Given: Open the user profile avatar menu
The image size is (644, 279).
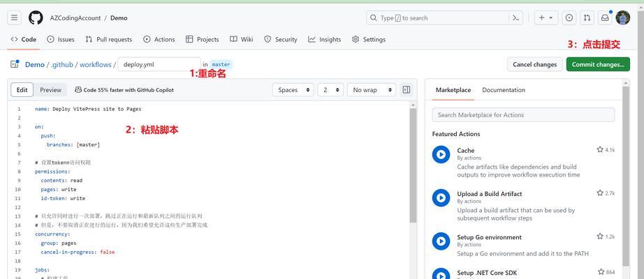Looking at the screenshot, I should (x=622, y=17).
